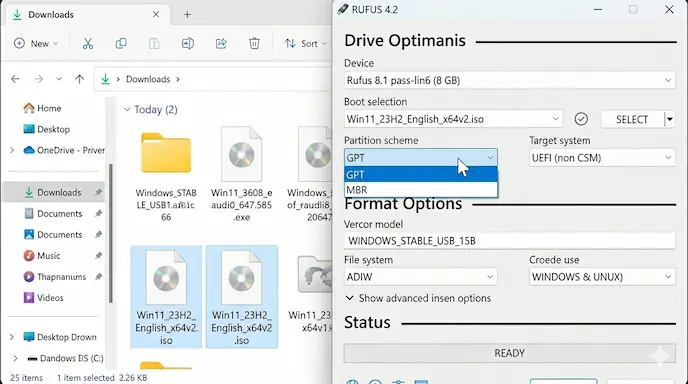Click the Paste icon in Explorer toolbar
Screen dimensions: 688x384
tap(154, 43)
